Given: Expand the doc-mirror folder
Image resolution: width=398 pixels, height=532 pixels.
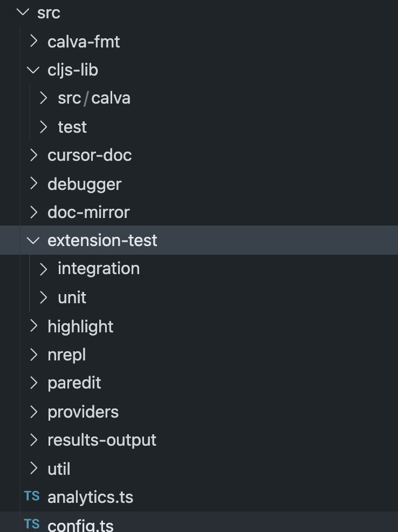Looking at the screenshot, I should tap(88, 212).
